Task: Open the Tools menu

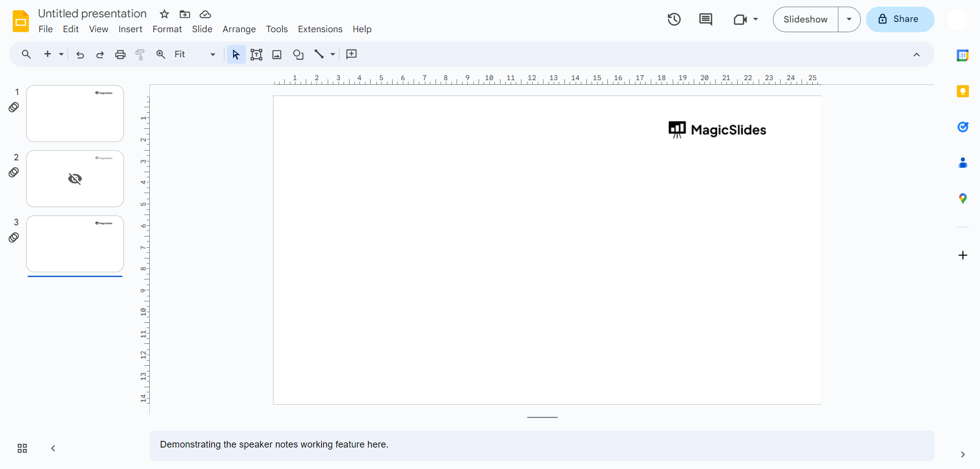Action: pos(277,29)
